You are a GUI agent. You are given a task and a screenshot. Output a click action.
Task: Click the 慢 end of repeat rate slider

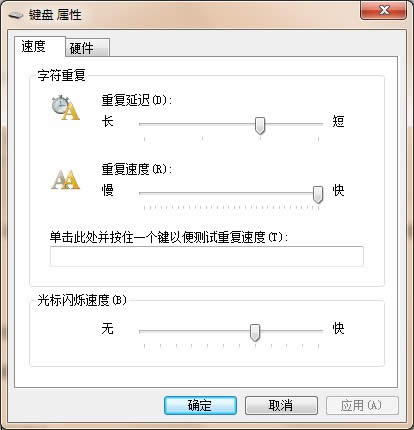click(x=107, y=190)
